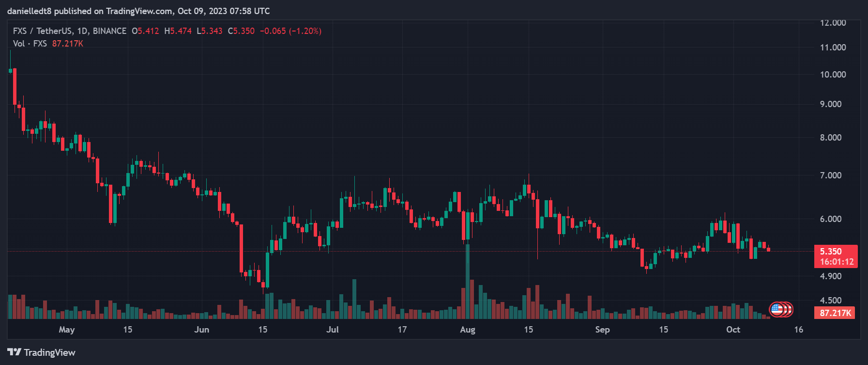Click the open value O5.412
The height and width of the screenshot is (365, 868).
(145, 31)
